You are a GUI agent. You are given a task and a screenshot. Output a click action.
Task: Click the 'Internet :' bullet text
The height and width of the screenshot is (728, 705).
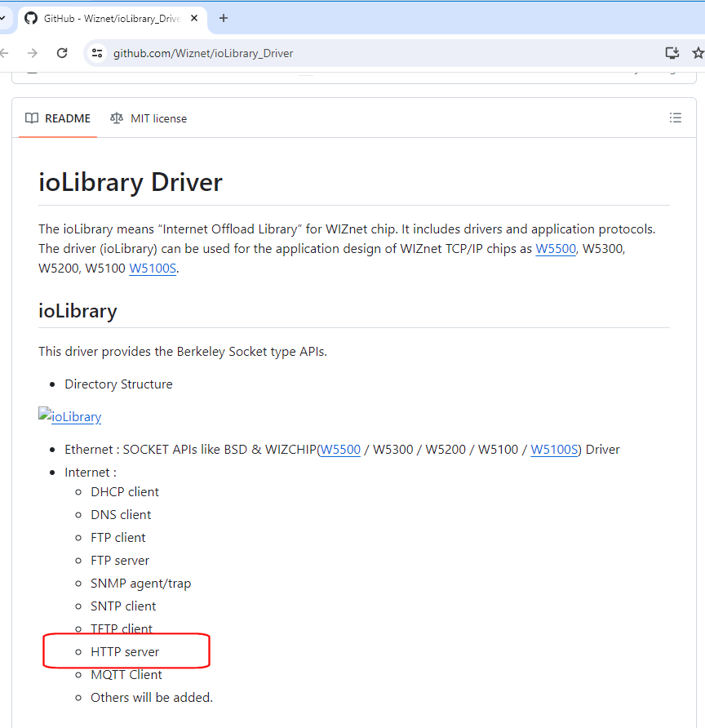91,473
